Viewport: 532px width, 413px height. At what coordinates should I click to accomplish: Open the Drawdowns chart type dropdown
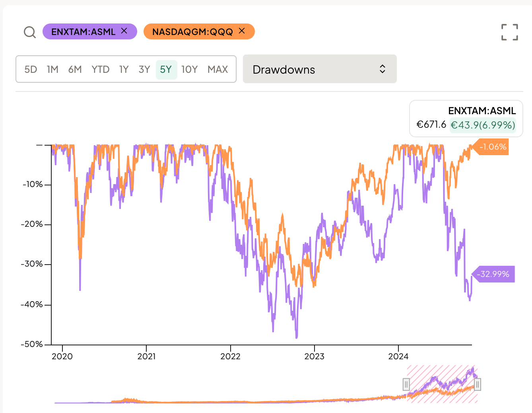[320, 69]
